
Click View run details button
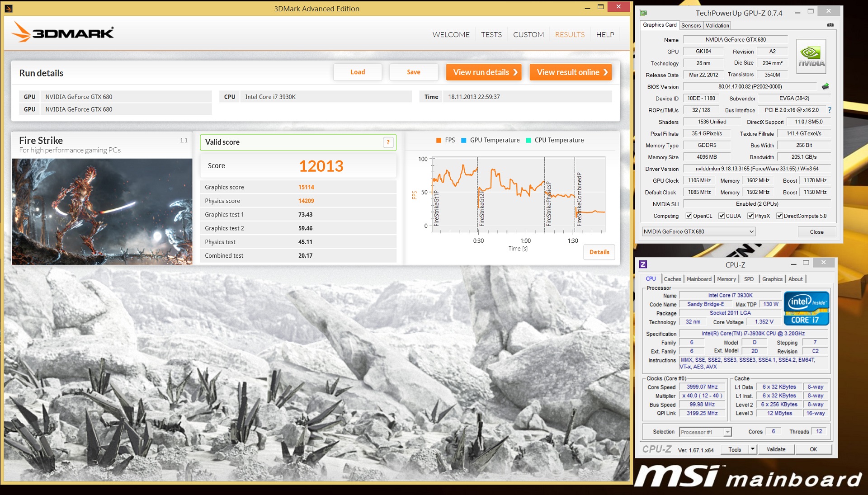(484, 72)
